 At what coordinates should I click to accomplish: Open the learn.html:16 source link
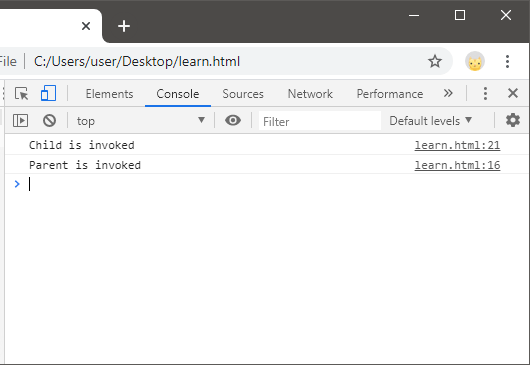click(457, 165)
